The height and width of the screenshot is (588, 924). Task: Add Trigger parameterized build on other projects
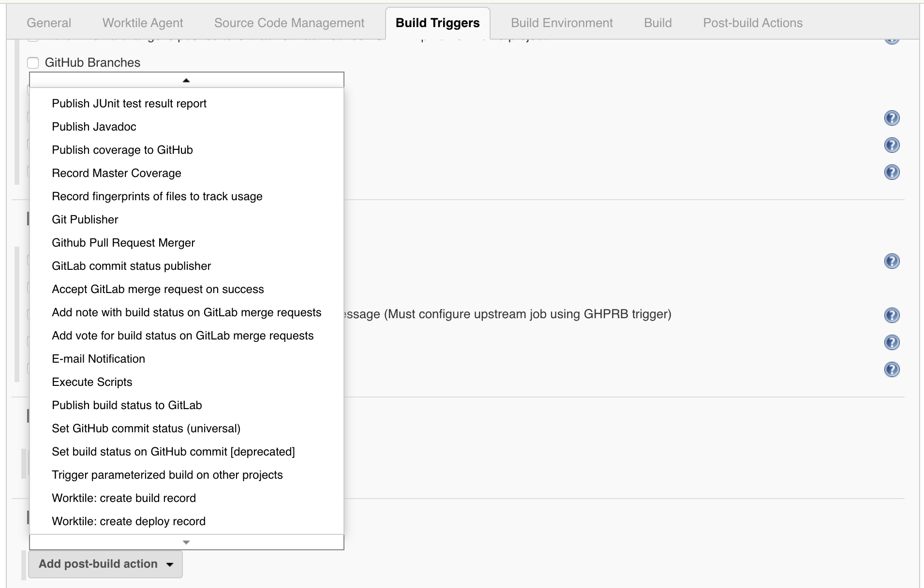click(x=167, y=475)
